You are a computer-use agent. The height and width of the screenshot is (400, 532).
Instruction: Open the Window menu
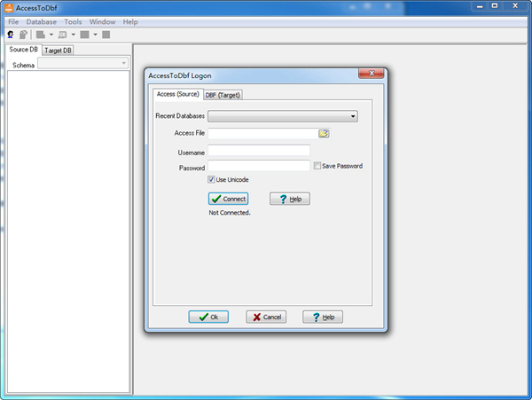[x=103, y=21]
